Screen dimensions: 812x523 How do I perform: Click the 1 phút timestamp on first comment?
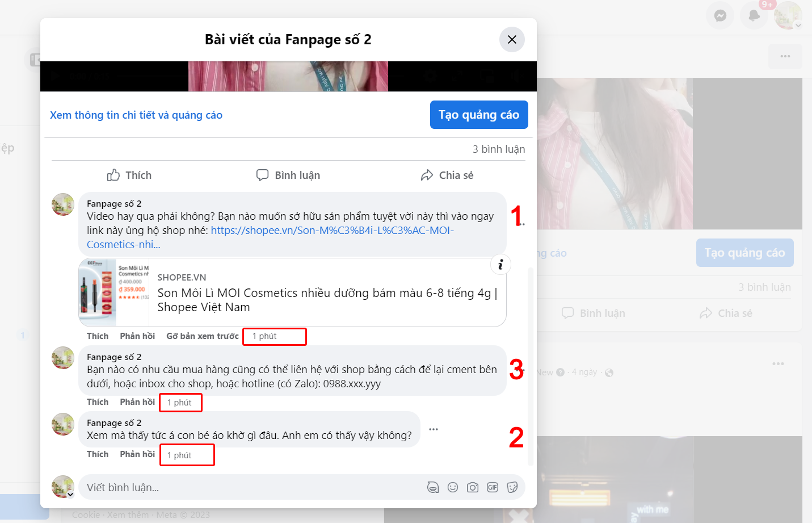264,336
